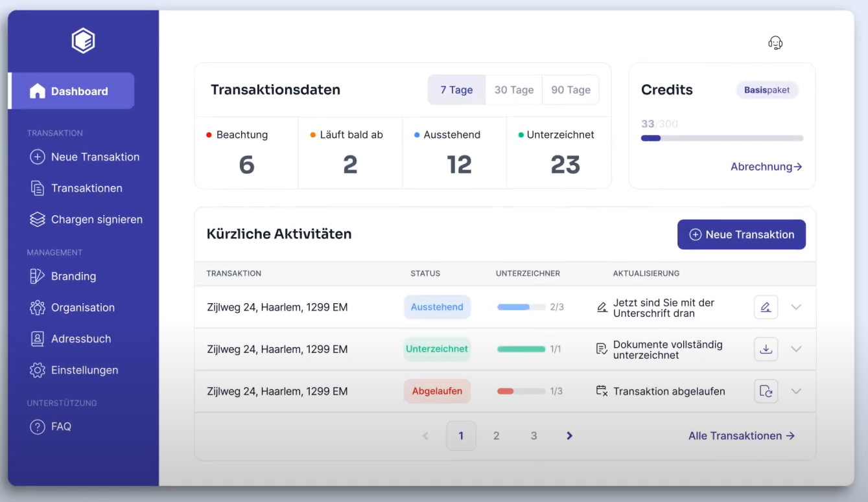Go to page 2
Image resolution: width=868 pixels, height=502 pixels.
coord(497,436)
